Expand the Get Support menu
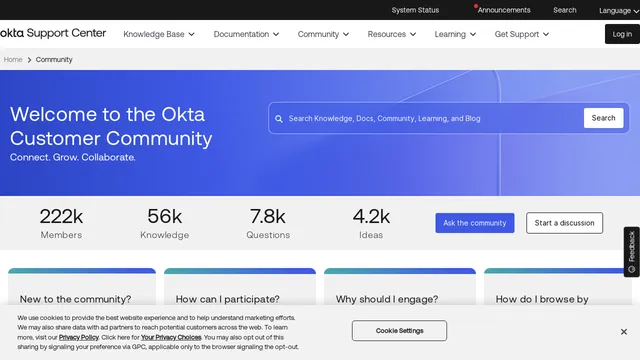 [x=521, y=34]
